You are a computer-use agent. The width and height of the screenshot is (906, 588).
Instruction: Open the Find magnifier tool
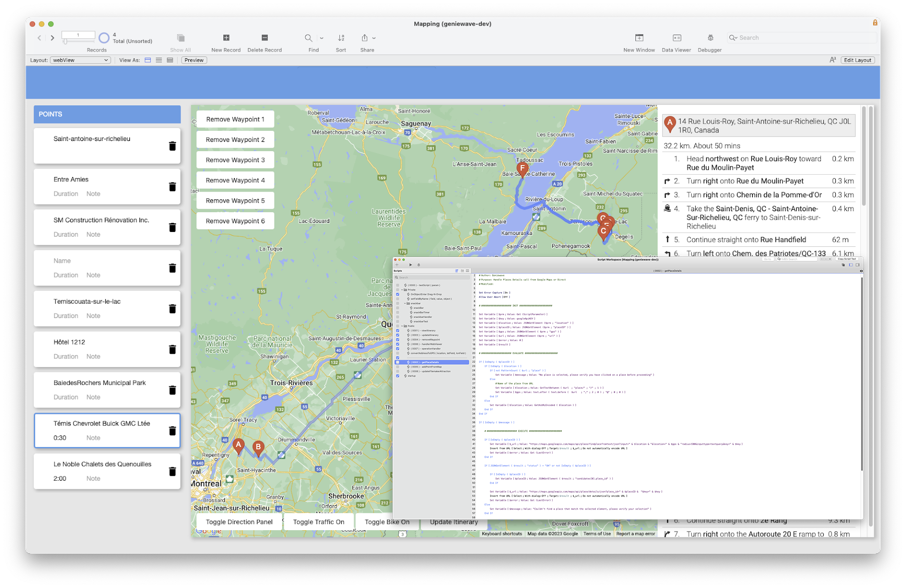[x=309, y=38]
